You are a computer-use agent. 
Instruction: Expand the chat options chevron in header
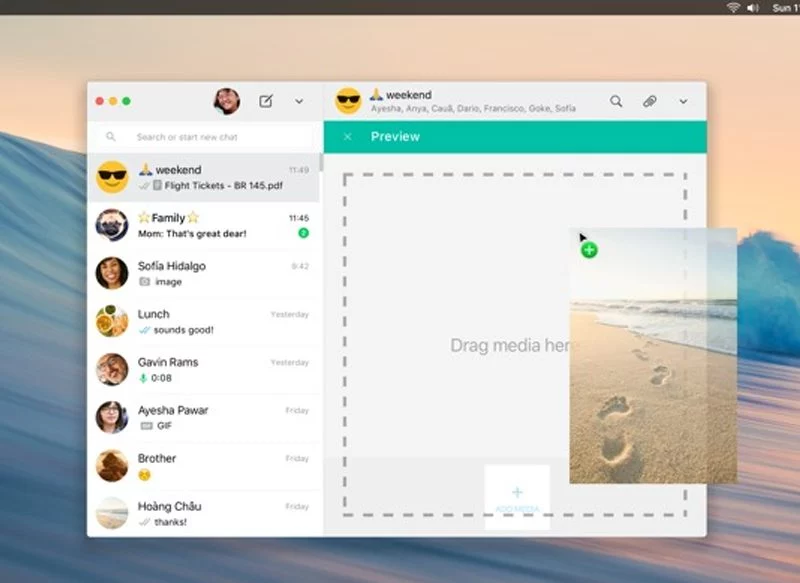(x=683, y=101)
